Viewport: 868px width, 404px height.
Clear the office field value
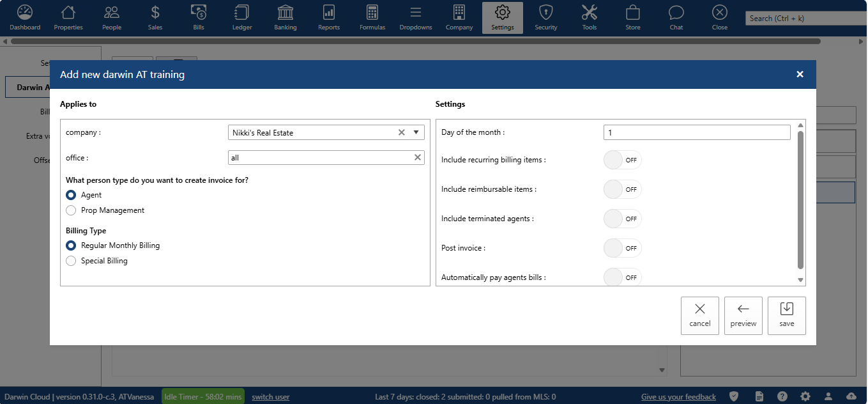418,157
